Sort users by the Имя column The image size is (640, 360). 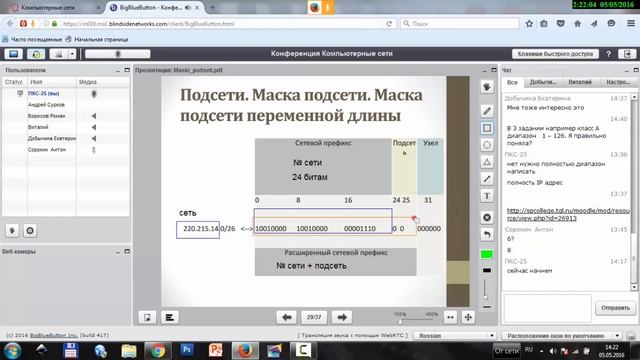[51, 82]
